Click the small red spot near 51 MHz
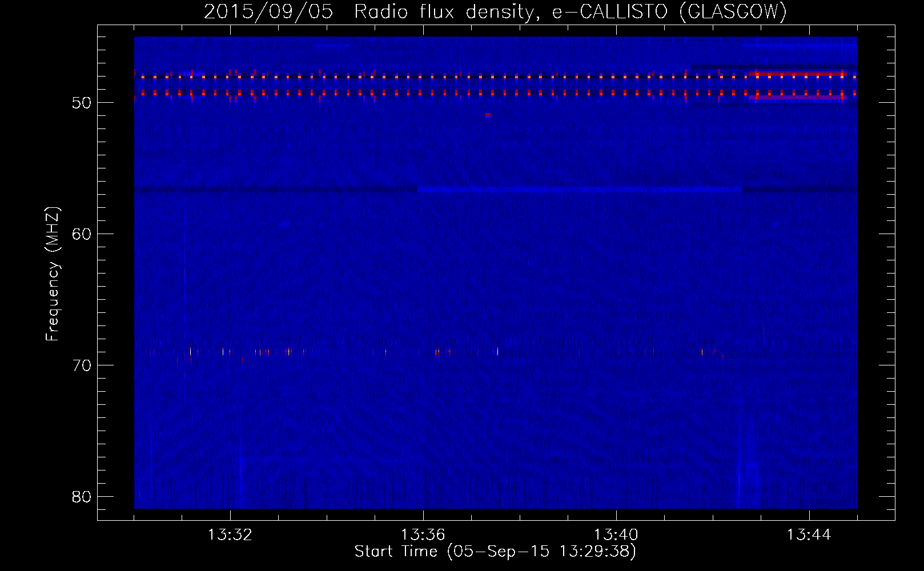924x571 pixels. coord(488,115)
